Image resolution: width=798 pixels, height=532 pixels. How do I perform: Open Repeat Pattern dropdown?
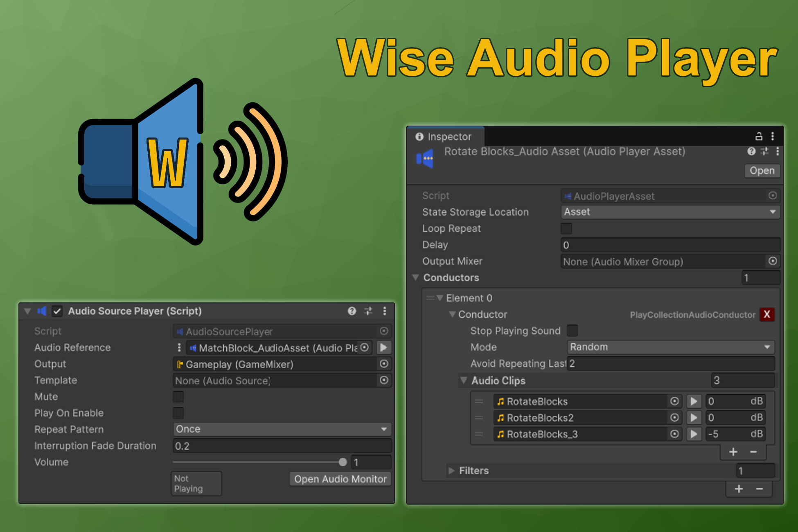point(282,429)
